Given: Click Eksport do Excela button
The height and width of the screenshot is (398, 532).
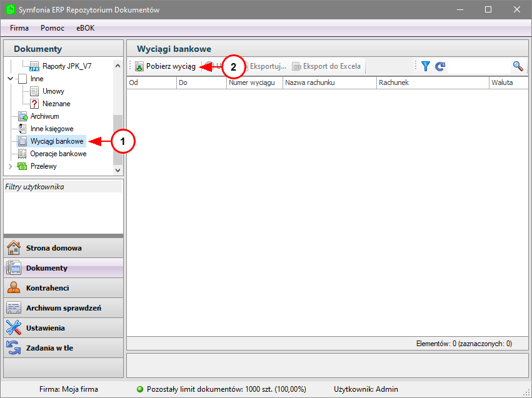Looking at the screenshot, I should [327, 66].
